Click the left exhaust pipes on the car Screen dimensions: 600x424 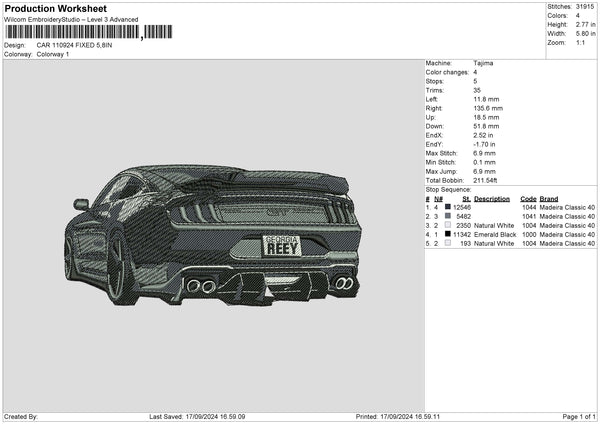pos(201,286)
